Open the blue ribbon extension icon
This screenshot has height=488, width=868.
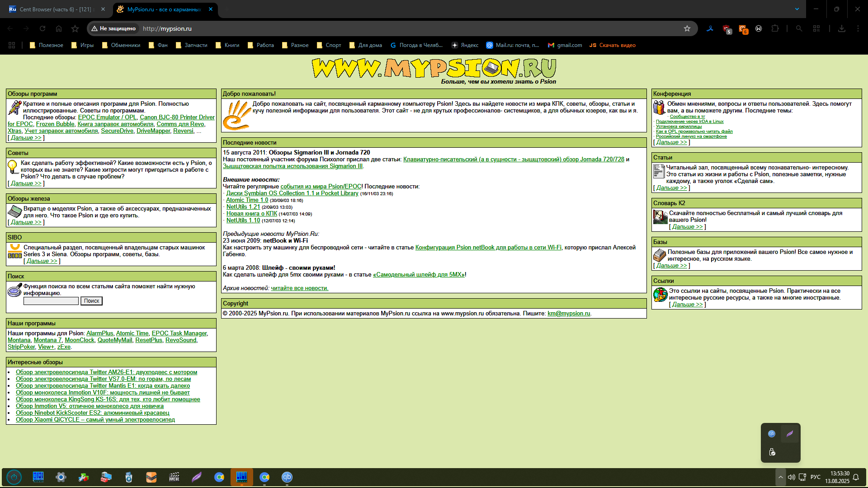pyautogui.click(x=710, y=28)
